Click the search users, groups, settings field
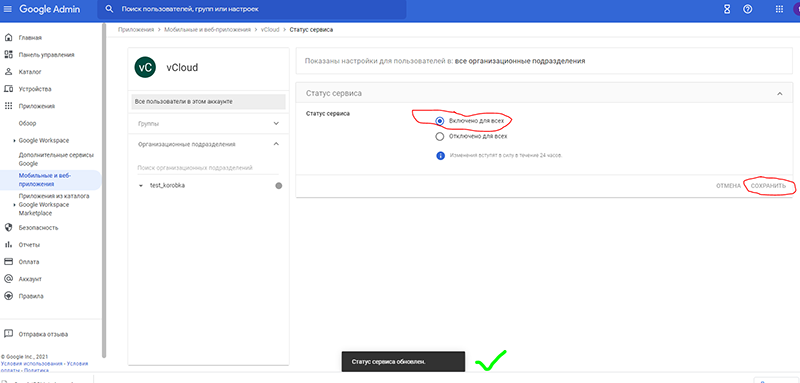 click(x=252, y=9)
